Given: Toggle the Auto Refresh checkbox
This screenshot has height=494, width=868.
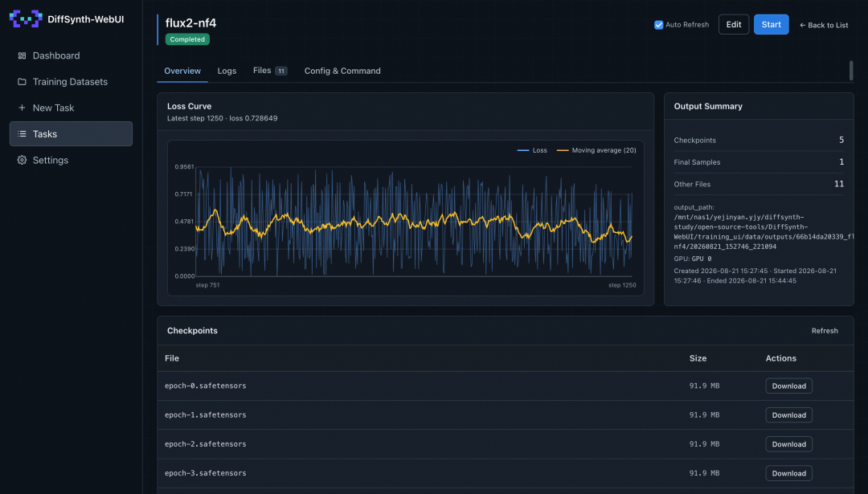Looking at the screenshot, I should pos(659,25).
